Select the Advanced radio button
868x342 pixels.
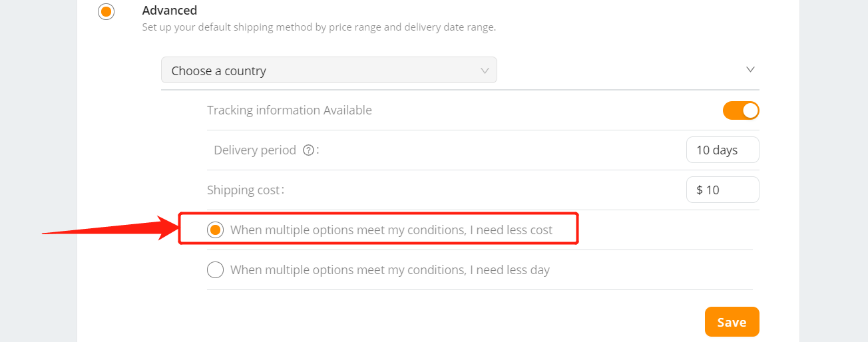[x=106, y=12]
